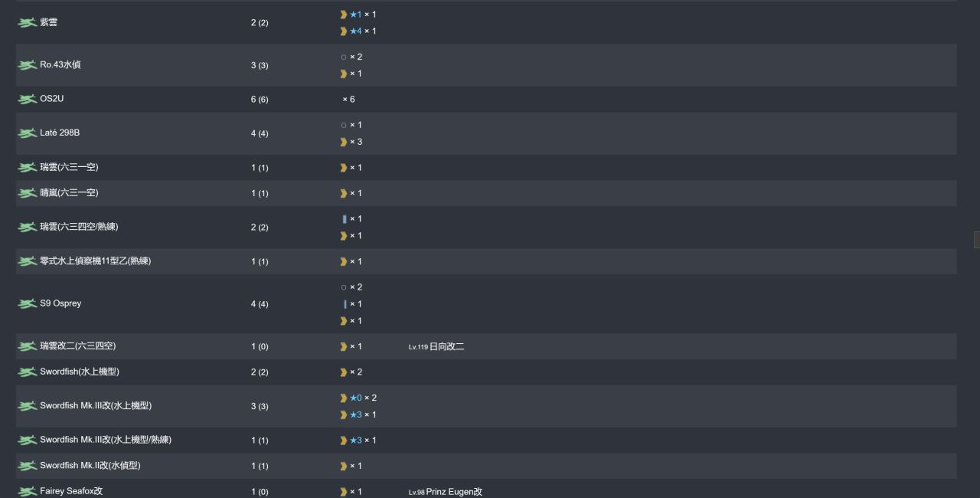Click the seaplane icon next to Ro.43水偵

[27, 65]
